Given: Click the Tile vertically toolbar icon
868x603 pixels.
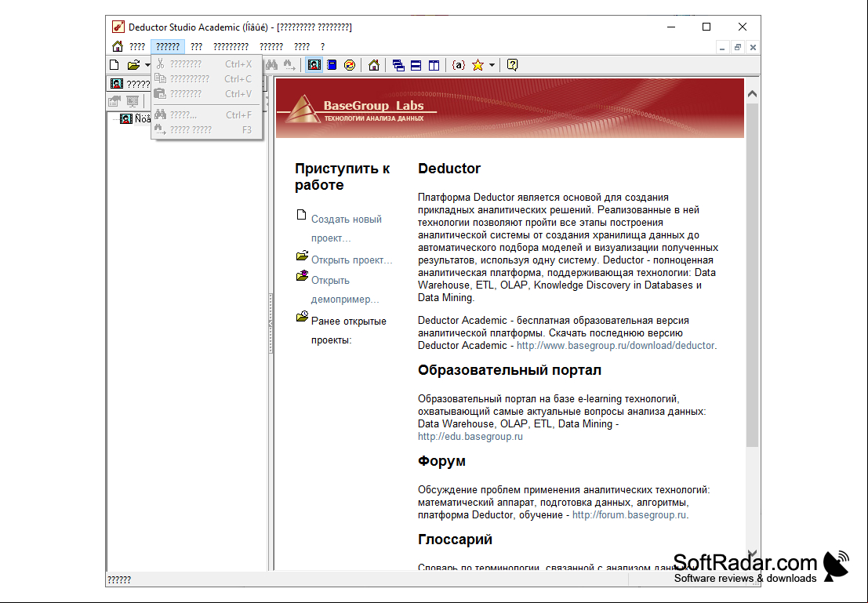Looking at the screenshot, I should [434, 65].
